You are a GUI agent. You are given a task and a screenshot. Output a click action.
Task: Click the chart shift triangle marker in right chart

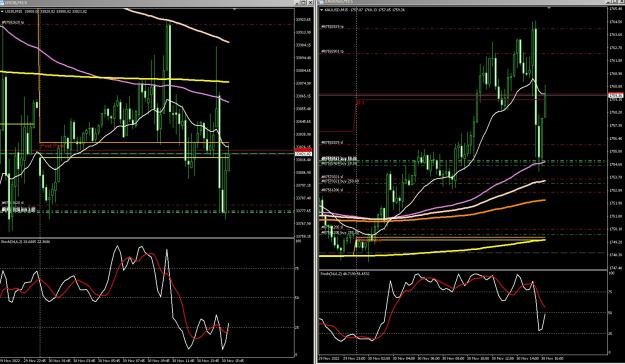tap(550, 7)
